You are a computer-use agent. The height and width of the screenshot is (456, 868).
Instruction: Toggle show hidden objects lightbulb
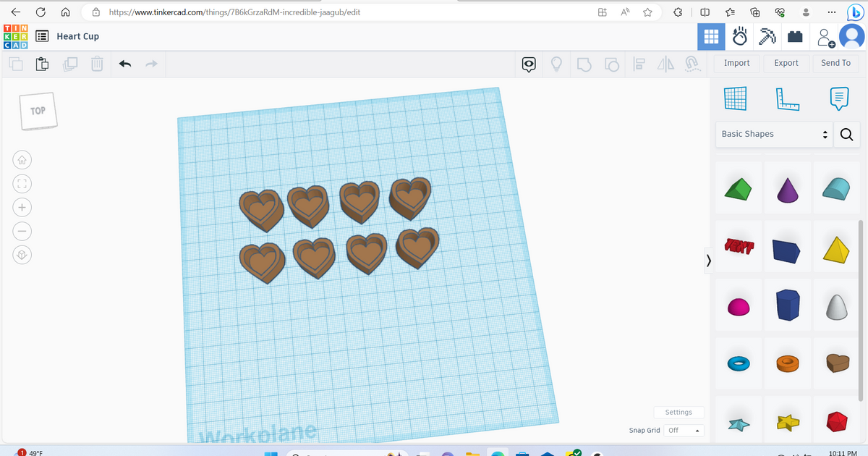(x=555, y=64)
